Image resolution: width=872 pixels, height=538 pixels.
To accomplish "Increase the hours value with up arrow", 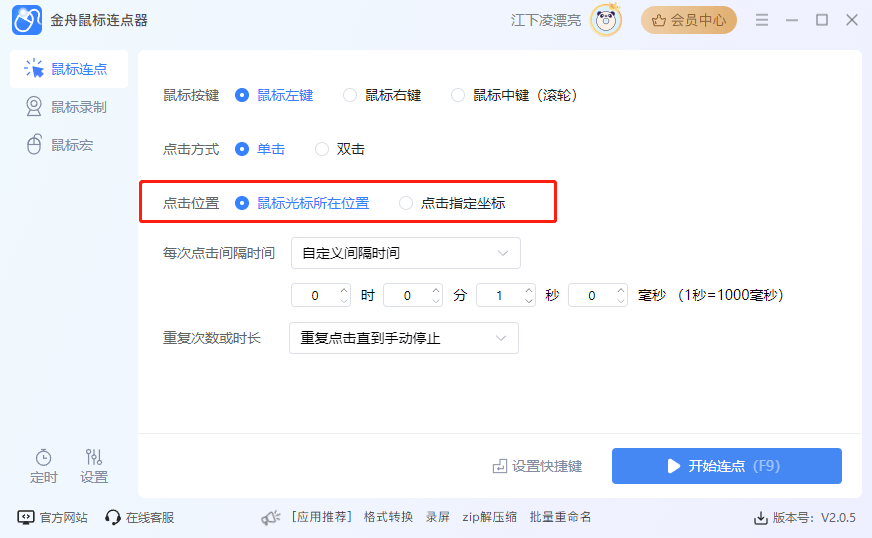I will (344, 289).
